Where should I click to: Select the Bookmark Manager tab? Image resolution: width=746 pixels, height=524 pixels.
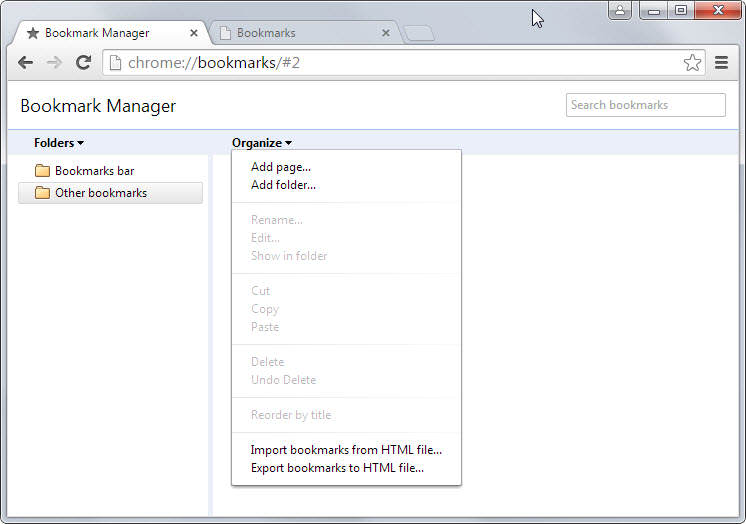[100, 33]
